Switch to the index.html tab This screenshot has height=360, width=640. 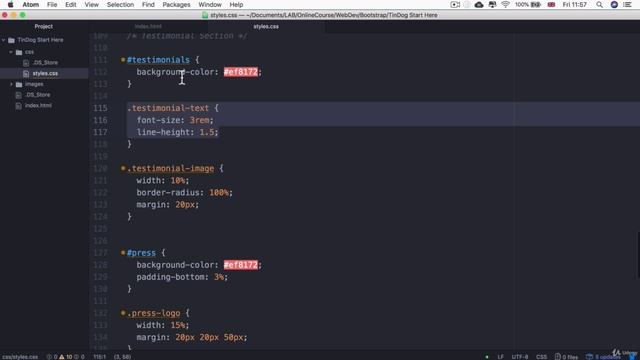(148, 27)
